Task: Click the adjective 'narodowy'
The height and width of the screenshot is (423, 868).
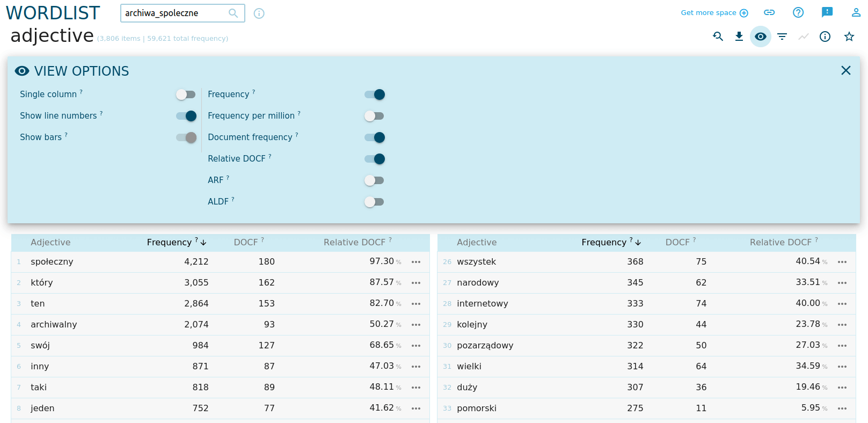Action: 478,282
